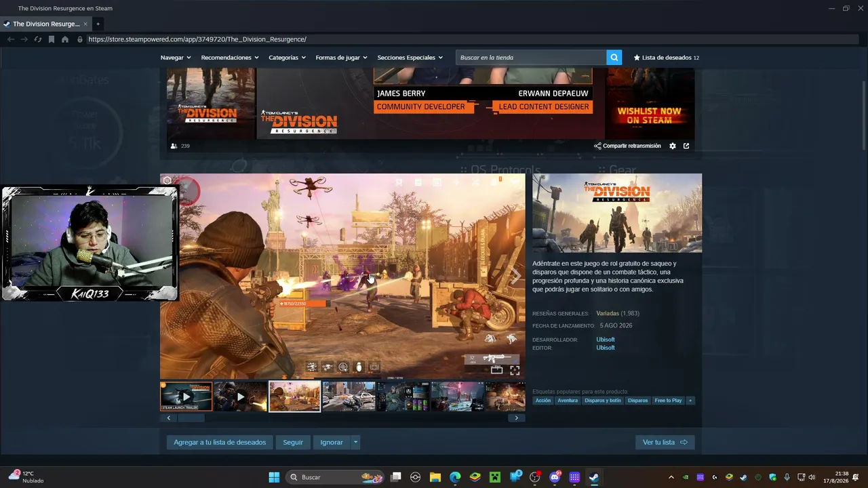Open the Windows Start menu
Image resolution: width=868 pixels, height=488 pixels.
[274, 477]
